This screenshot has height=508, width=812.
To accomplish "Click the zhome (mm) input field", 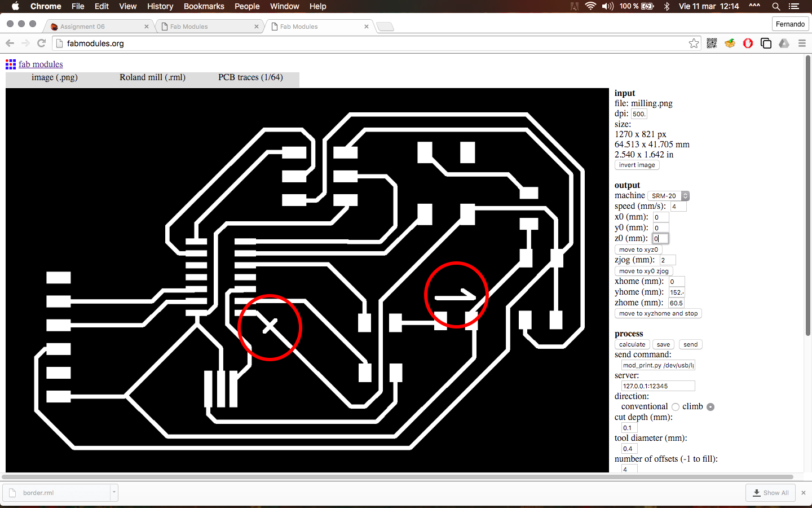I will [677, 303].
